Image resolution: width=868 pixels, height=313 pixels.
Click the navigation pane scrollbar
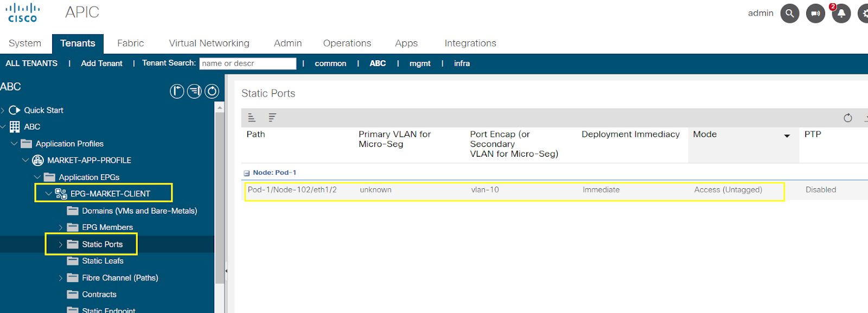220,198
